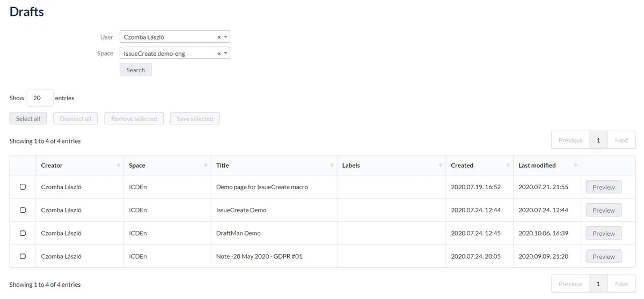Clear the User field selection (x)

coord(219,38)
